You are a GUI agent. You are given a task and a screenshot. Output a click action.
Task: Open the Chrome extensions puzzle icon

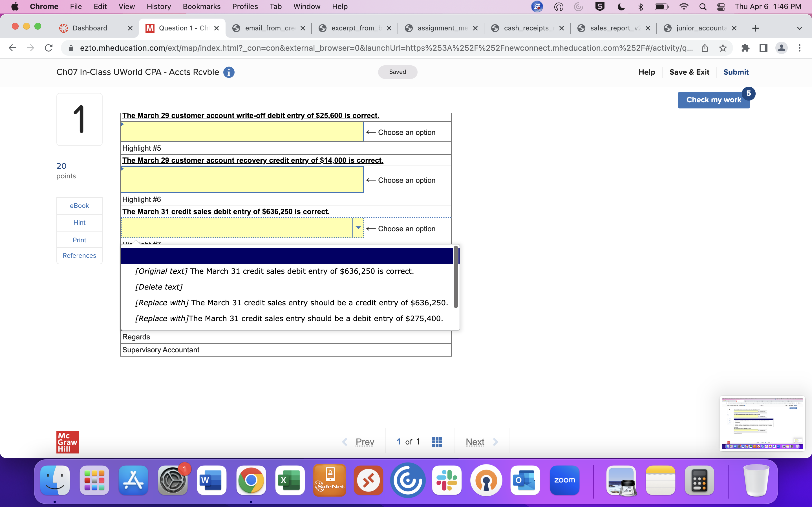tap(745, 48)
